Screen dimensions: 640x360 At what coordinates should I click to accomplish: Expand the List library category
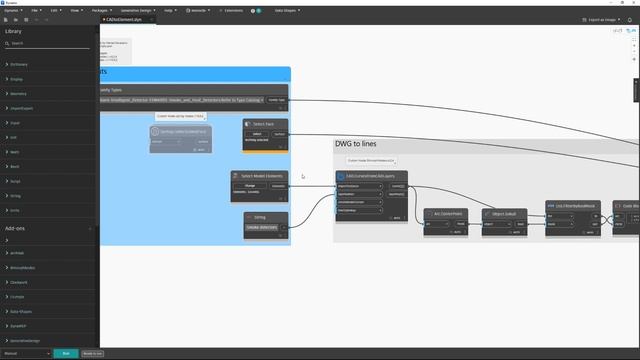11,138
